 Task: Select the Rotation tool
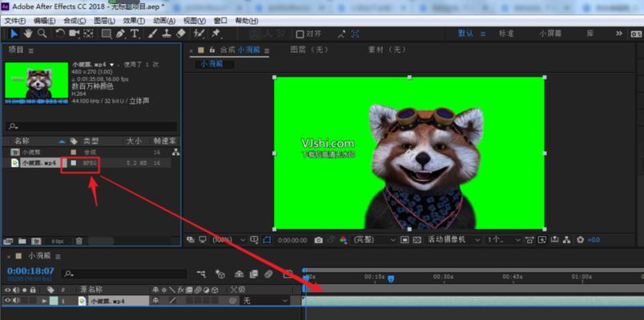click(60, 34)
